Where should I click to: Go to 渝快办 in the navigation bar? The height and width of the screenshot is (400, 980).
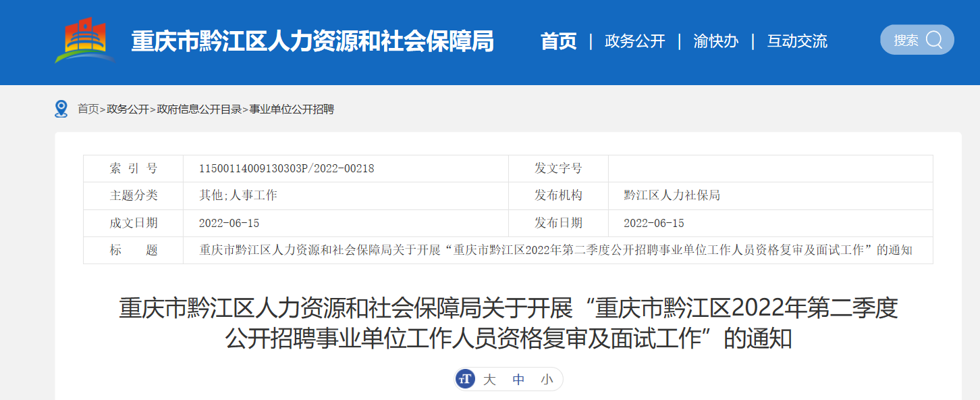(x=715, y=41)
